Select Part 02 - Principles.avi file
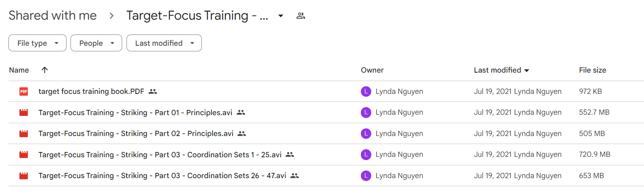Screen dimensions: 644x195 point(136,134)
